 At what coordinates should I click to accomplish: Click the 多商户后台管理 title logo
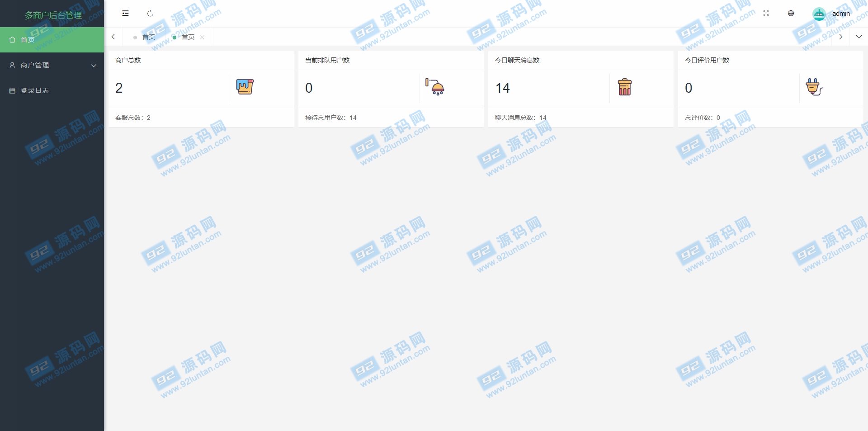(53, 15)
